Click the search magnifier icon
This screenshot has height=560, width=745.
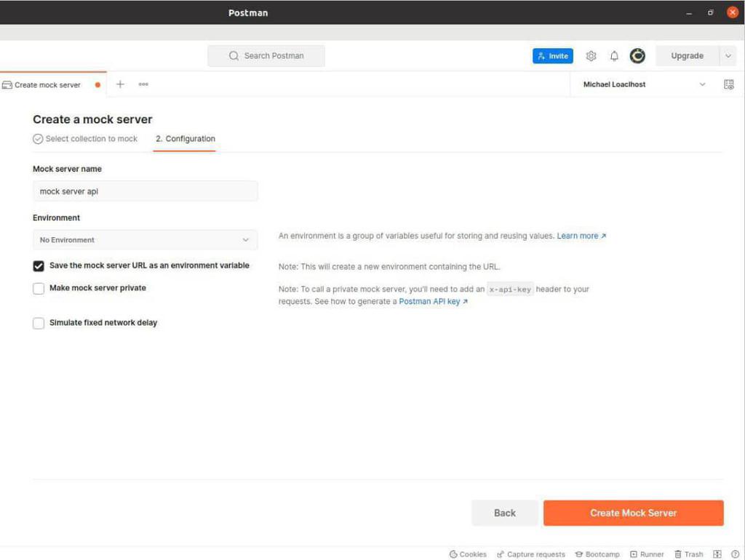click(x=234, y=56)
